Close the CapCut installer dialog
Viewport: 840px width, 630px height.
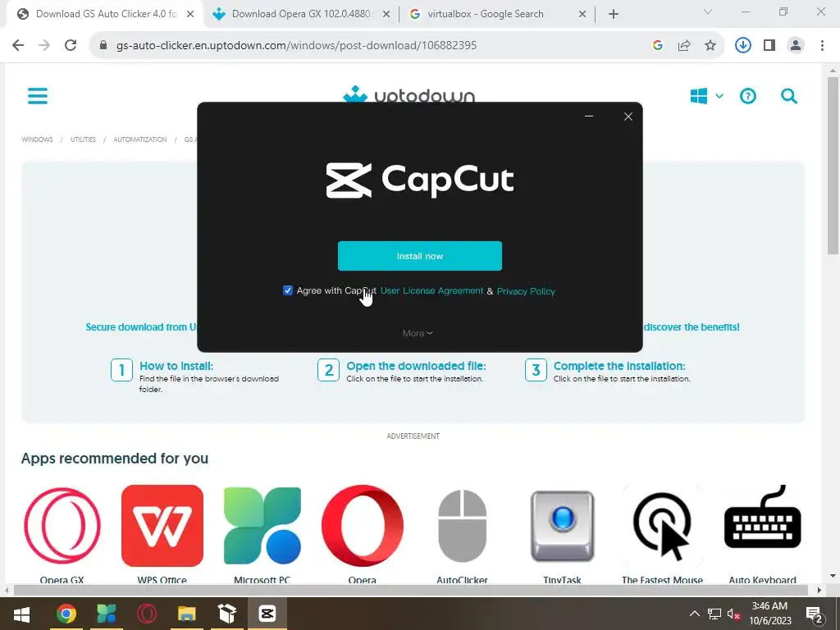(x=628, y=116)
